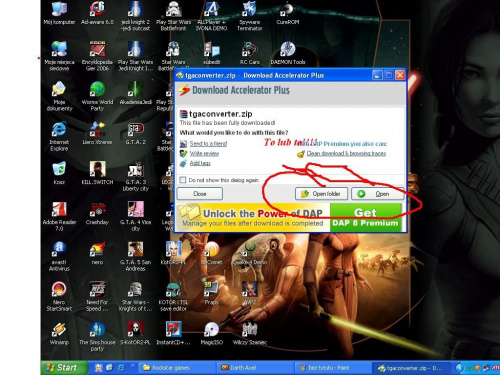The width and height of the screenshot is (500, 375).
Task: Open the Nero StartSmart shortcut
Action: [59, 296]
